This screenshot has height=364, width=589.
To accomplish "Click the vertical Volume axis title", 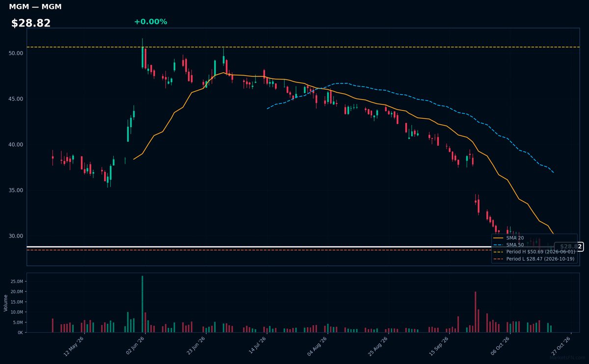I will pos(5,303).
